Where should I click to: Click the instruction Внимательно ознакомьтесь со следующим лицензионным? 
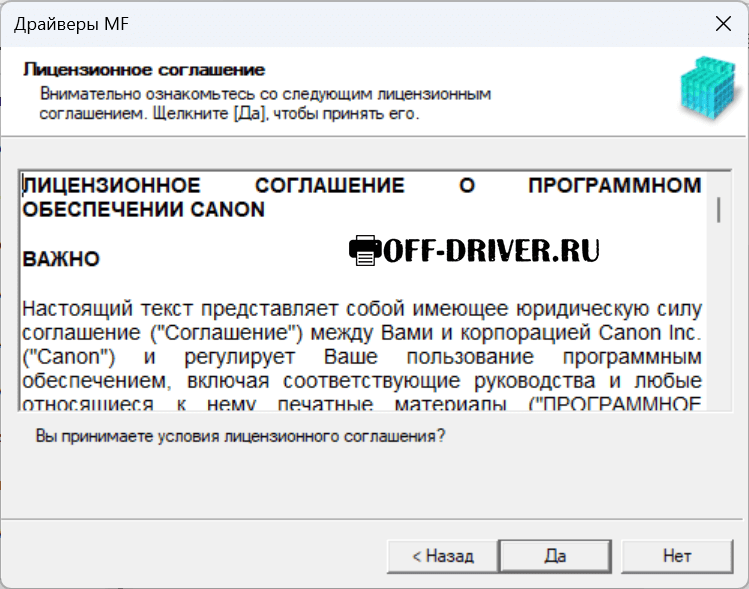[265, 94]
